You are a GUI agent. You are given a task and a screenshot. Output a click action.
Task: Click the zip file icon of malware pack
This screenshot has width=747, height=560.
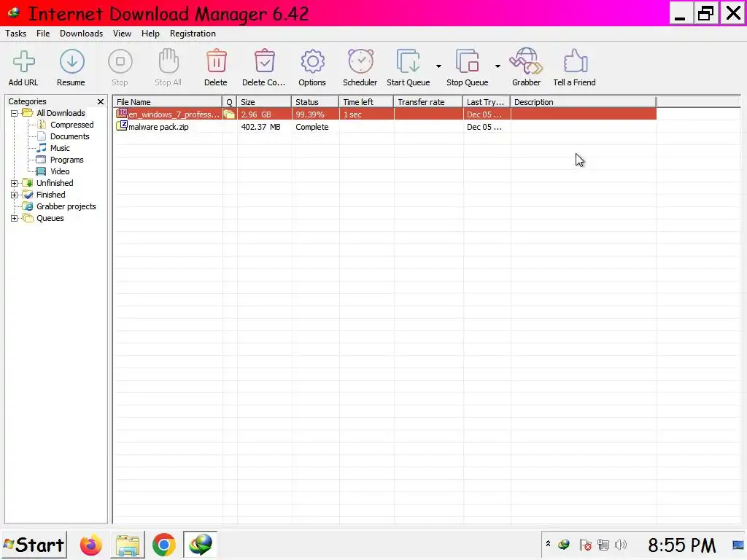pyautogui.click(x=122, y=125)
